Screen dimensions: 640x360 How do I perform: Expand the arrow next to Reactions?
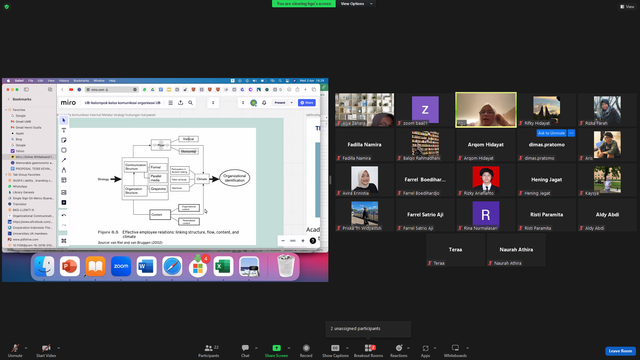click(409, 348)
